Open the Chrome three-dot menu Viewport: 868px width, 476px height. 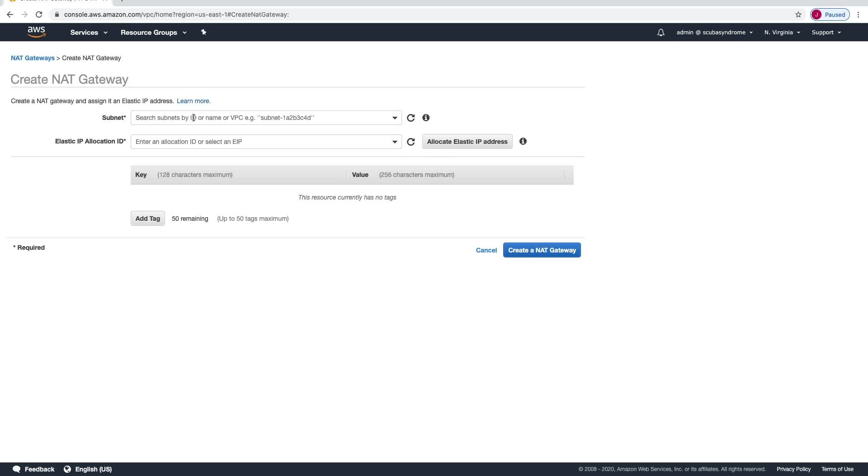click(858, 14)
